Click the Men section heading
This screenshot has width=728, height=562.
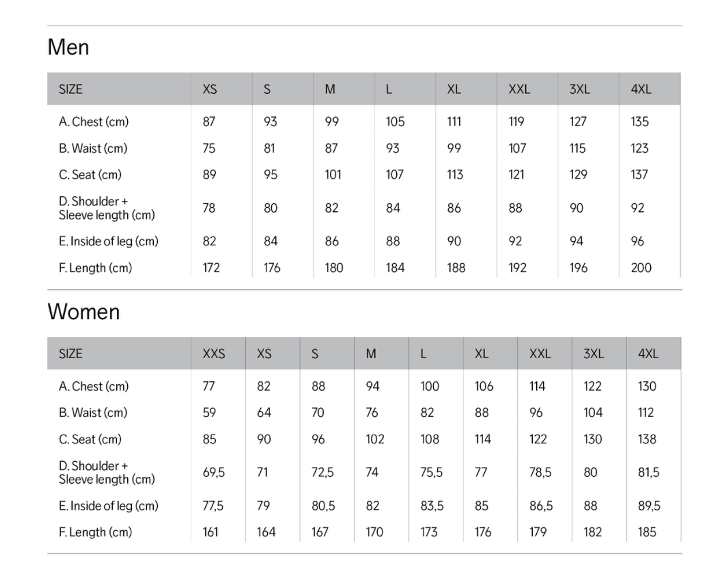[69, 47]
